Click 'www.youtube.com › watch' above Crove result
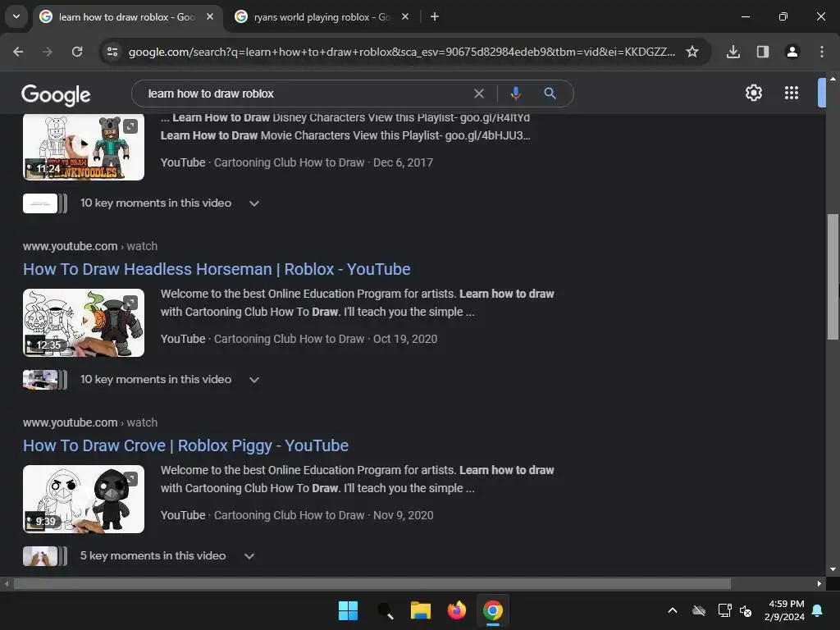840x630 pixels. [x=90, y=422]
